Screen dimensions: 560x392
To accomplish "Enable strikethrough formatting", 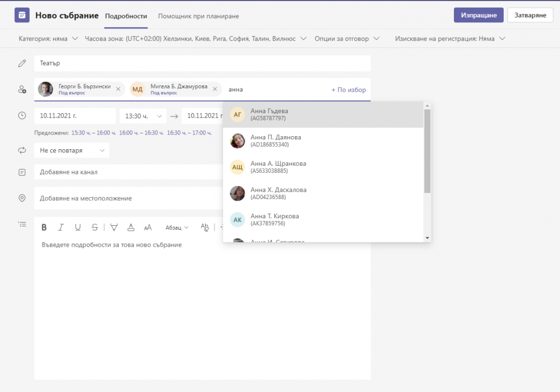I will [95, 227].
